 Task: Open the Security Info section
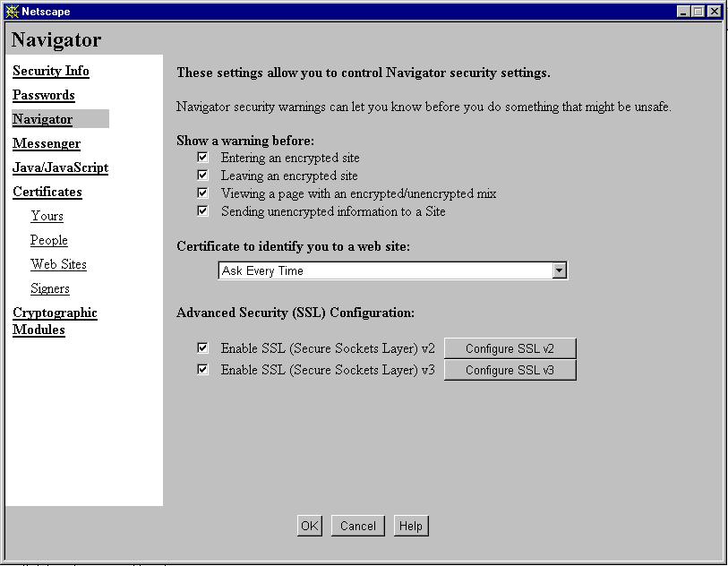click(x=51, y=71)
